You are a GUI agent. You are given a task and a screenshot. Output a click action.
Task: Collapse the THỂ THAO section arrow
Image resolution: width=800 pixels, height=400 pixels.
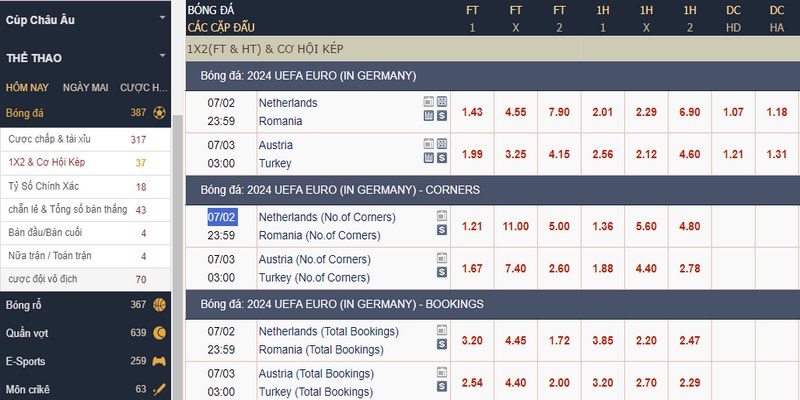[x=163, y=55]
